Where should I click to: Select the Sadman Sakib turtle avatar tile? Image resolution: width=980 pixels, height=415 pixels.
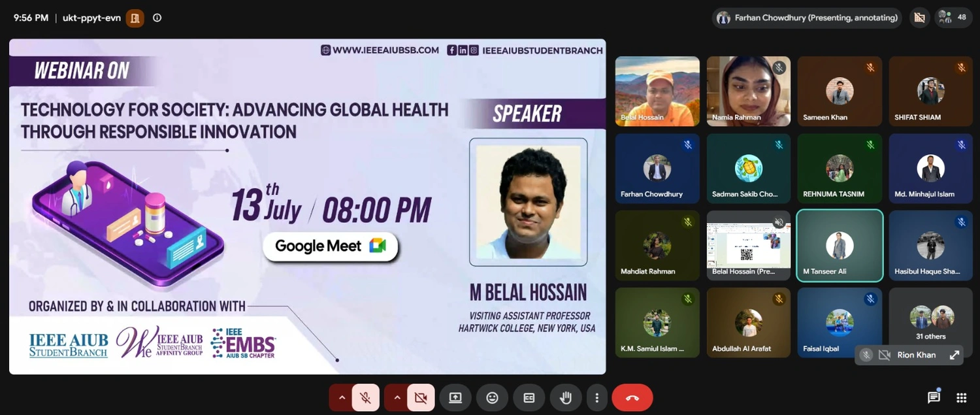tap(749, 169)
